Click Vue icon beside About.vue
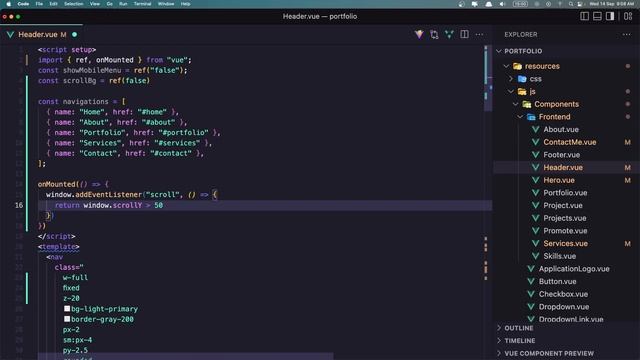The width and height of the screenshot is (640, 360). 536,129
